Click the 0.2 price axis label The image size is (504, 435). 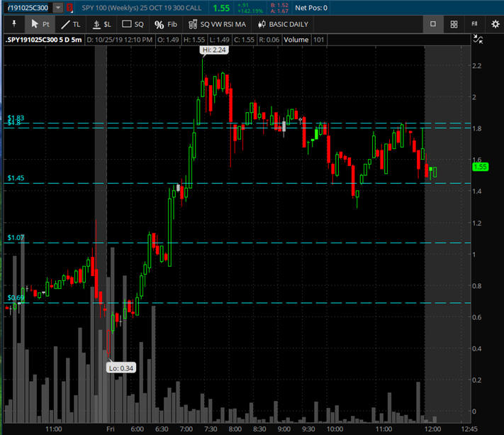[x=476, y=380]
